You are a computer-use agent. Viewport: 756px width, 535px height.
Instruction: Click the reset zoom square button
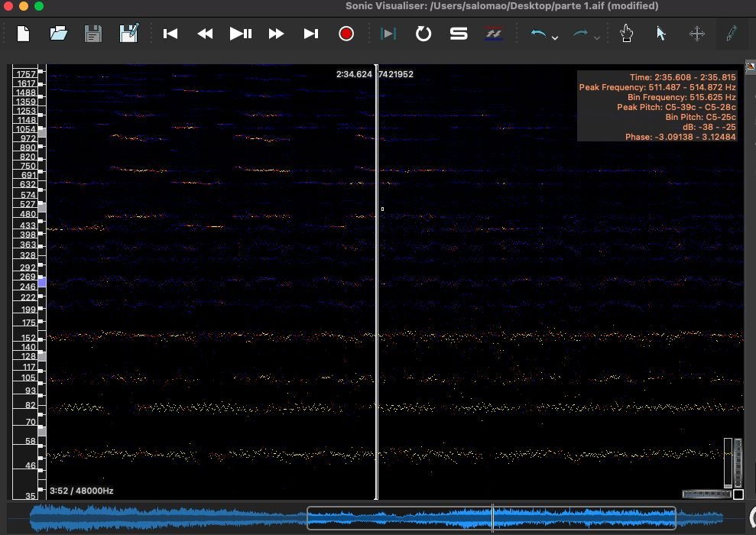738,494
